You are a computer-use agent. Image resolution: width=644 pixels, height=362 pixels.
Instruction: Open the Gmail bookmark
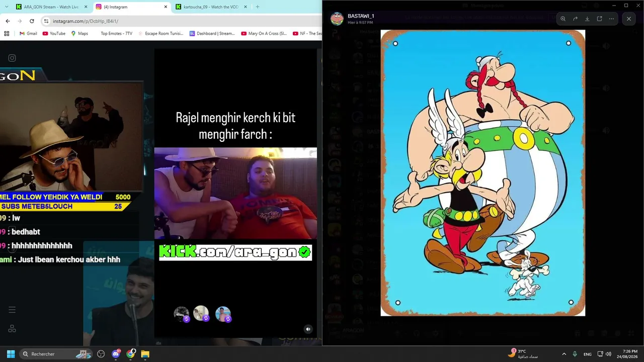[28, 34]
